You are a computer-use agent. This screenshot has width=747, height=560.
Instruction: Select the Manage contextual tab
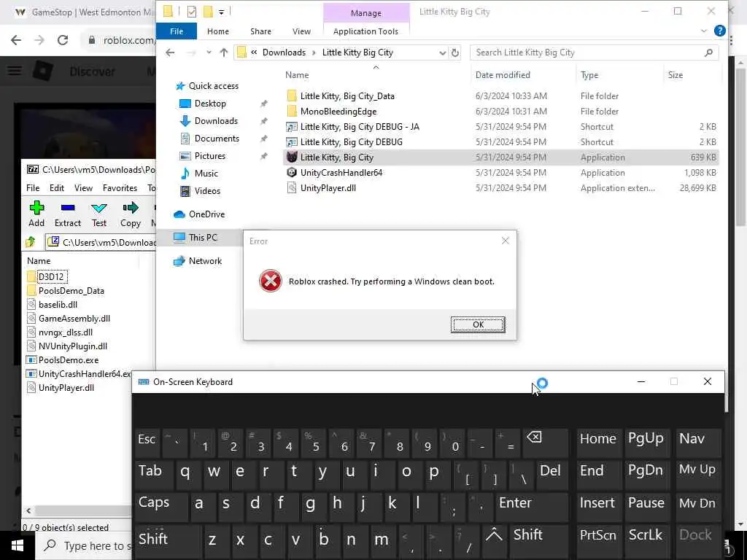tap(366, 13)
